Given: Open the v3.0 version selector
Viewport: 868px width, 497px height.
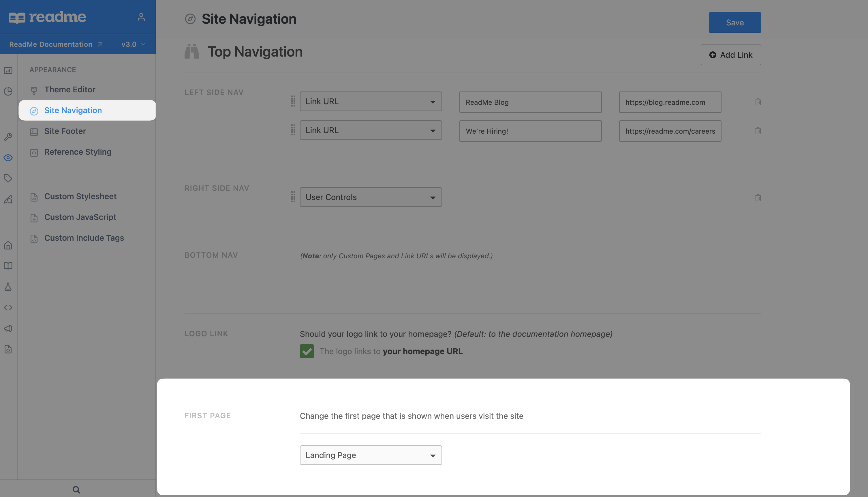Looking at the screenshot, I should (133, 44).
